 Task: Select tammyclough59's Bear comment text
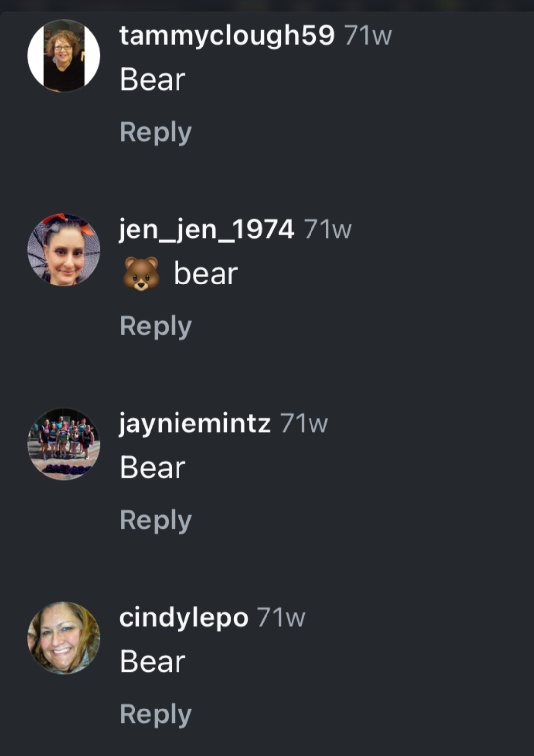point(153,80)
